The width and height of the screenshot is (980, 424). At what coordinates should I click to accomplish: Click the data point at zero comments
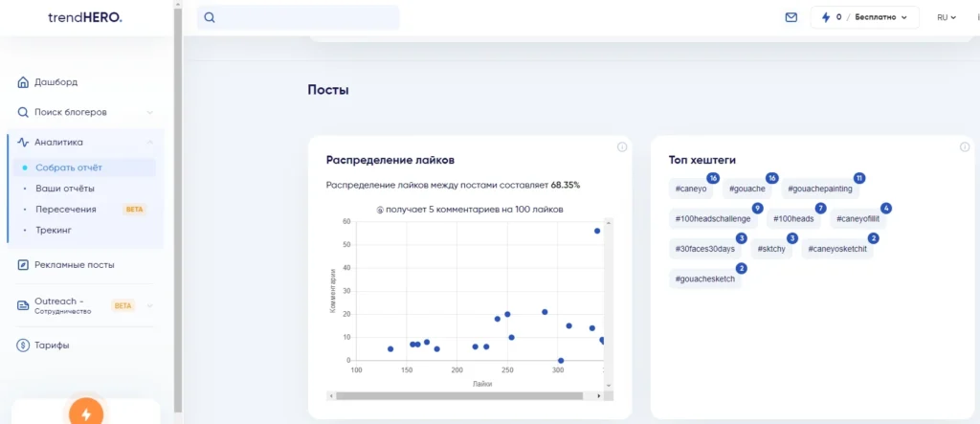point(561,361)
